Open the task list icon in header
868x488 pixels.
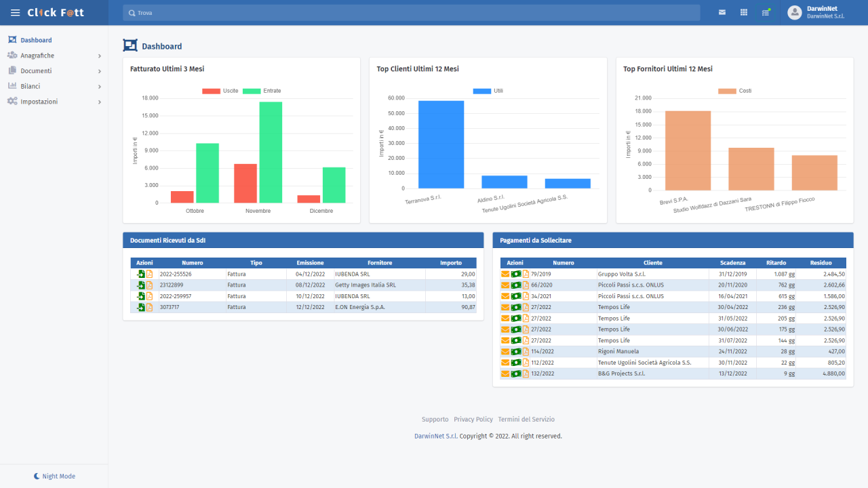766,12
